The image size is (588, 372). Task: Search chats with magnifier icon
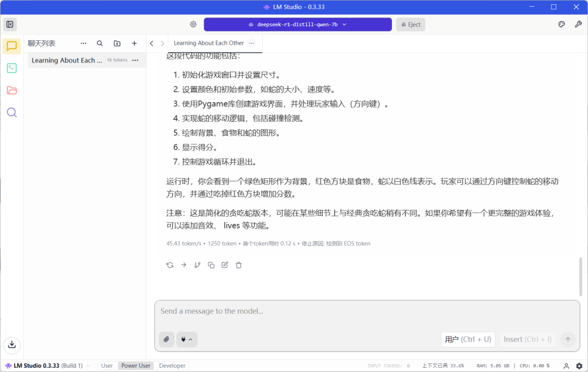[x=100, y=43]
